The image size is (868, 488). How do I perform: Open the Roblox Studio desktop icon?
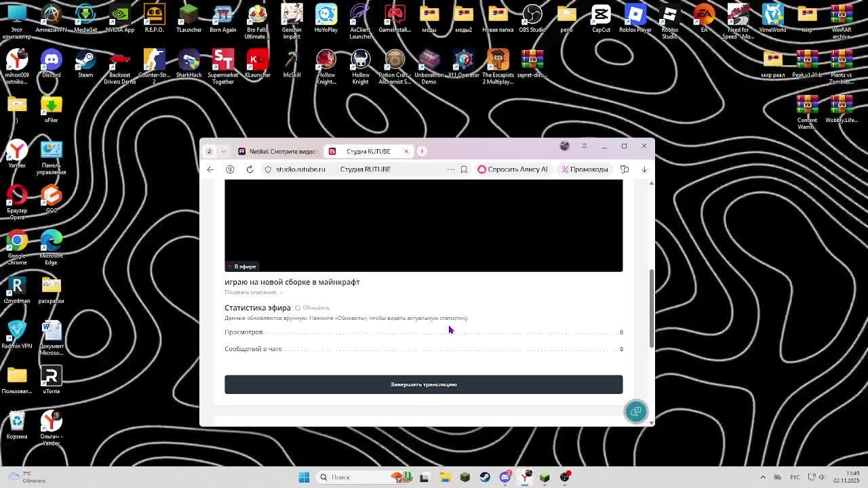pos(670,22)
